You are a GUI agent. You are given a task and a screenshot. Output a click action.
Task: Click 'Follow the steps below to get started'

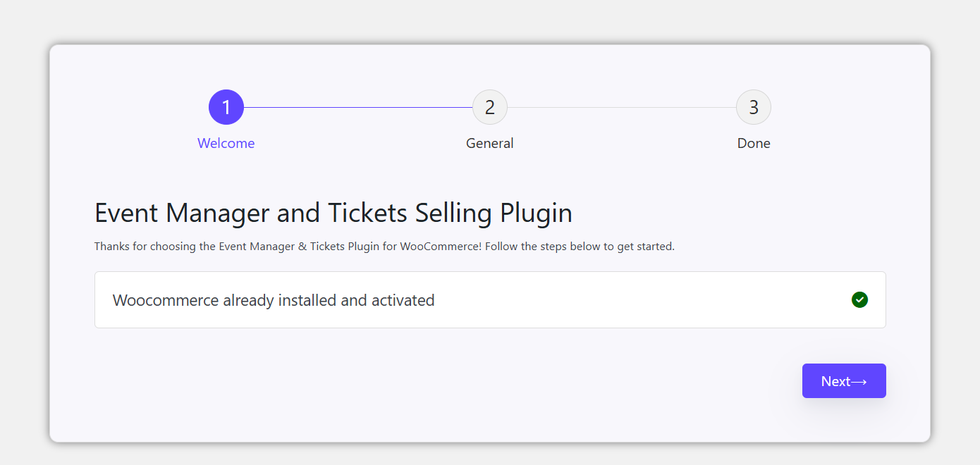coord(580,247)
